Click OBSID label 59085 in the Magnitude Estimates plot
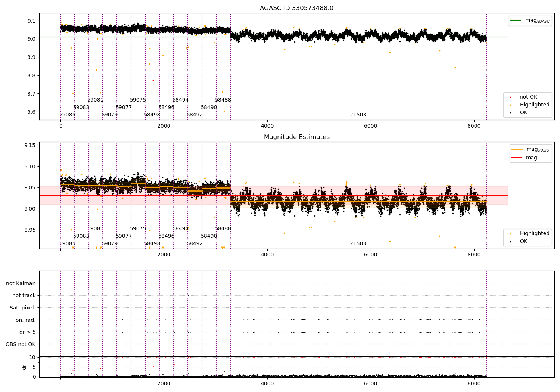 68,243
